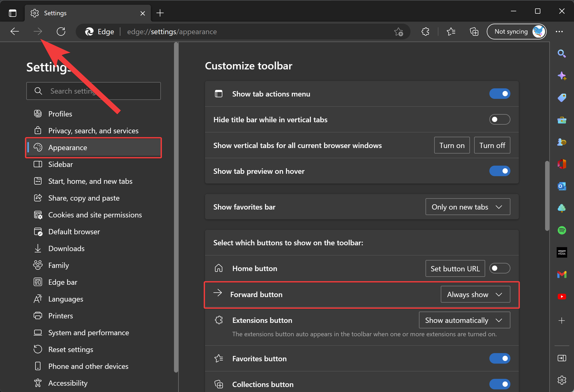Open Accessibility settings
This screenshot has width=574, height=392.
point(93,383)
